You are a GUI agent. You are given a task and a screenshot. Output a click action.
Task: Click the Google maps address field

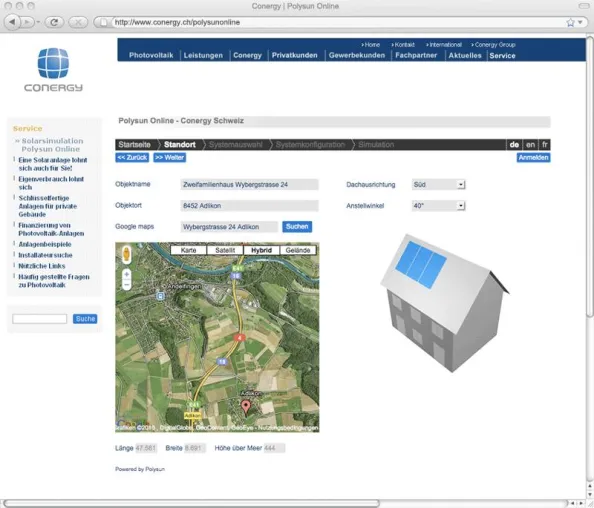[229, 227]
